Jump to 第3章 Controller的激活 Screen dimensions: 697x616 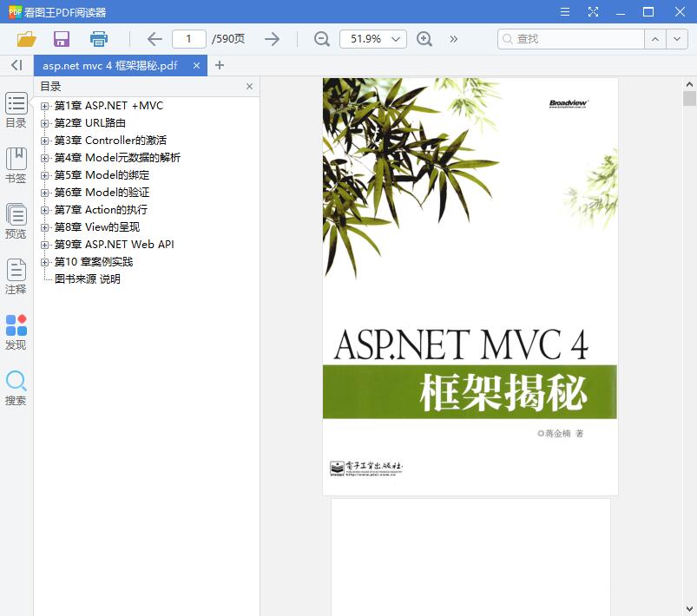[111, 141]
